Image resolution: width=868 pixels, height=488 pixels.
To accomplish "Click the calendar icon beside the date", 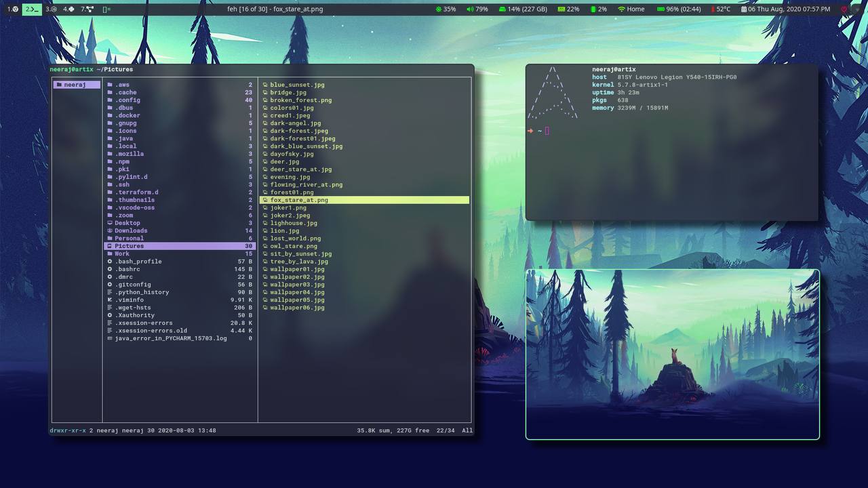I will point(743,9).
